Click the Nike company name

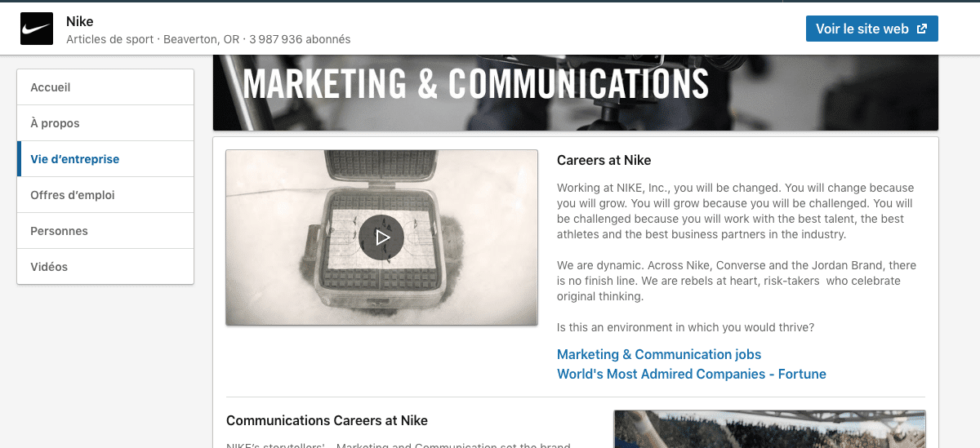(x=80, y=21)
